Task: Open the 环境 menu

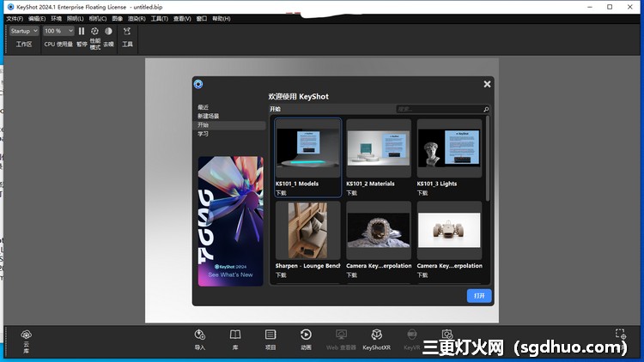Action: (57, 19)
